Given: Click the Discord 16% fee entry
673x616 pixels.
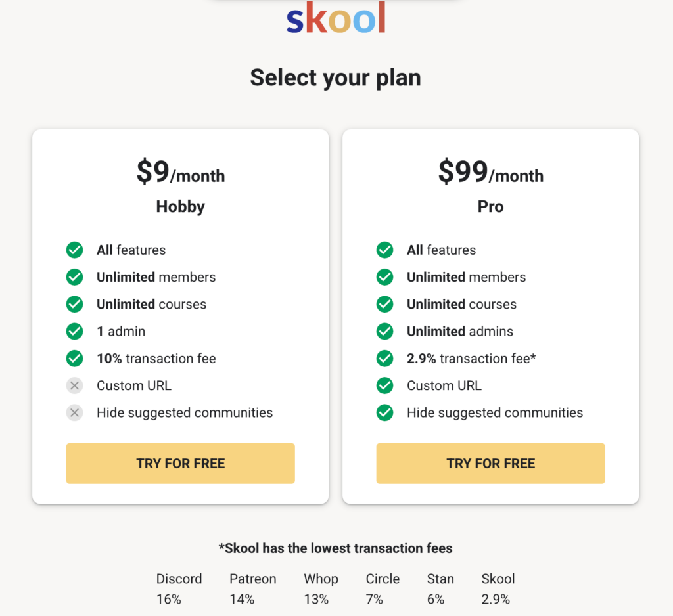Looking at the screenshot, I should pyautogui.click(x=179, y=588).
